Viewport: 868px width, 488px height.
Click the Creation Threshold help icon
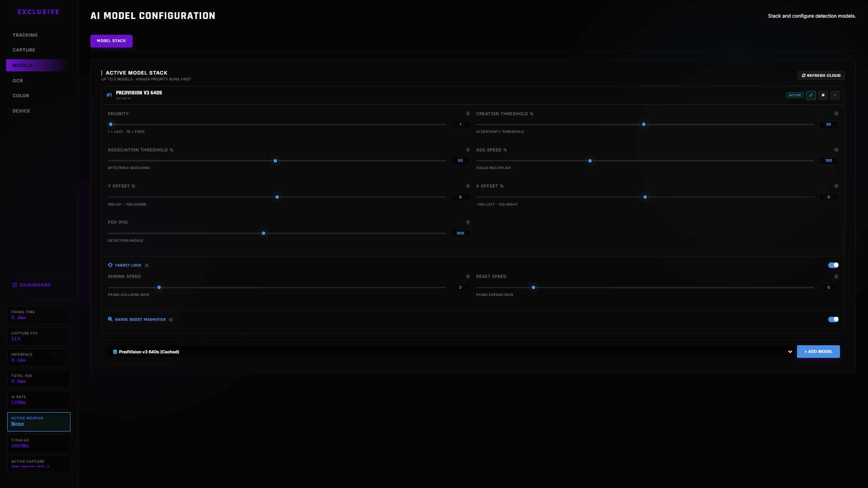coord(836,114)
